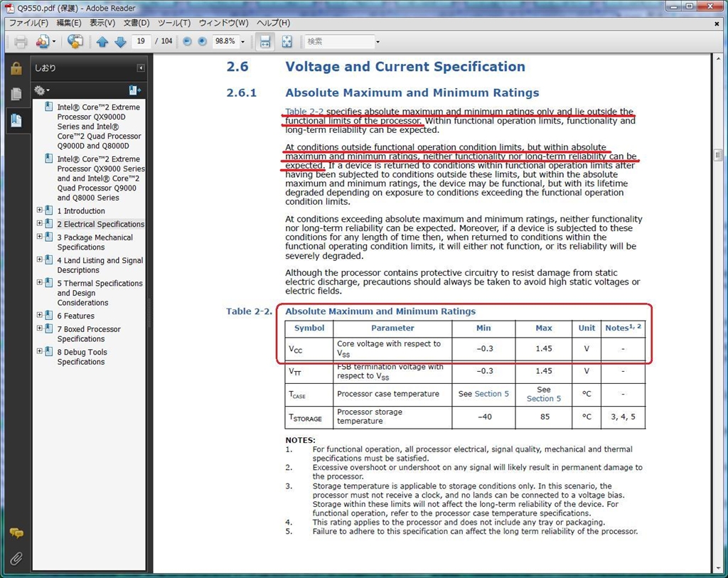Image resolution: width=728 pixels, height=578 pixels.
Task: Click the -40 Min cell
Action: 484,417
